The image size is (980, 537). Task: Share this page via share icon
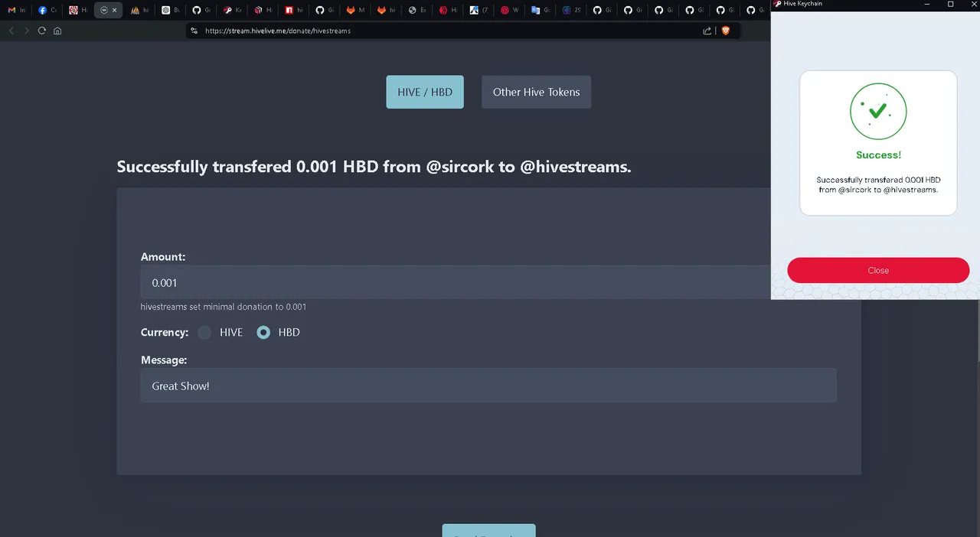tap(707, 31)
